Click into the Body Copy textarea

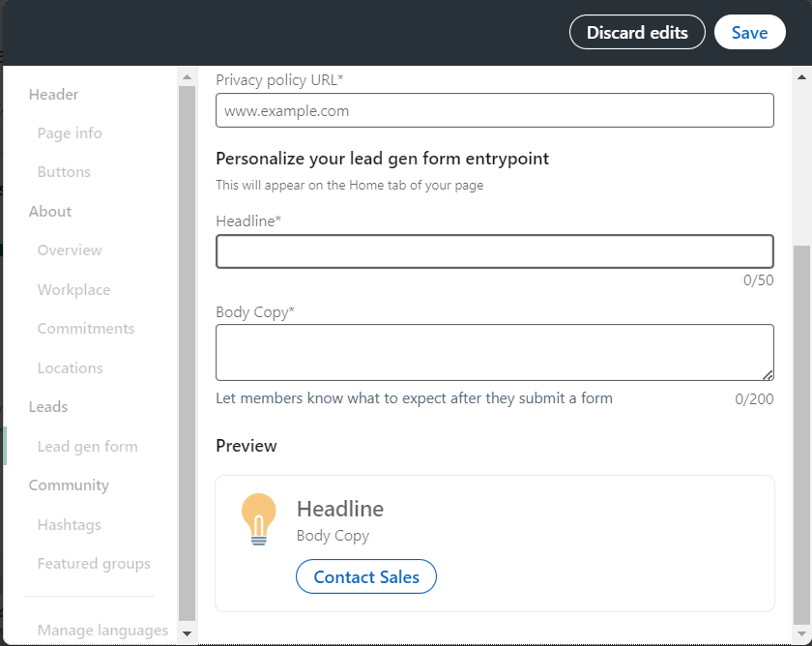coord(495,353)
